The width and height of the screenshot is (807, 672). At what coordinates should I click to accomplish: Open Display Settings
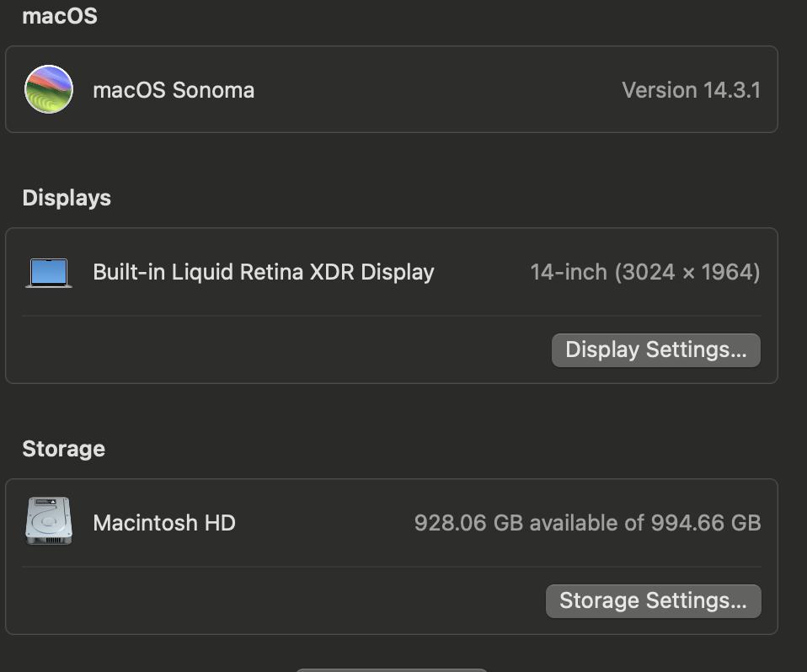[655, 350]
